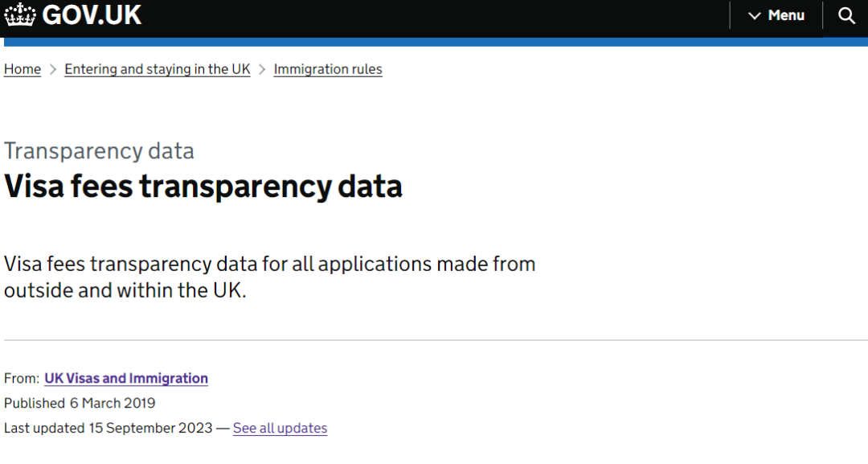Screen dimensions: 868x464
Task: Click the chevron separator before Immigration rules
Action: point(262,69)
